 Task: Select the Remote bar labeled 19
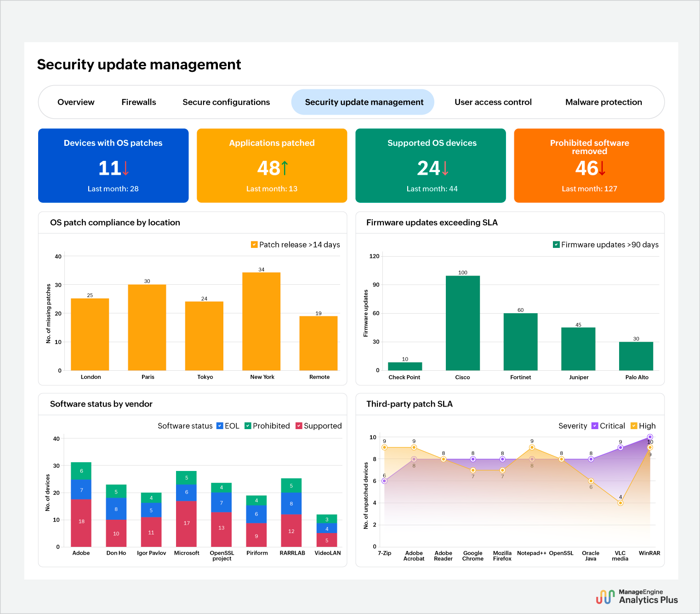(319, 343)
